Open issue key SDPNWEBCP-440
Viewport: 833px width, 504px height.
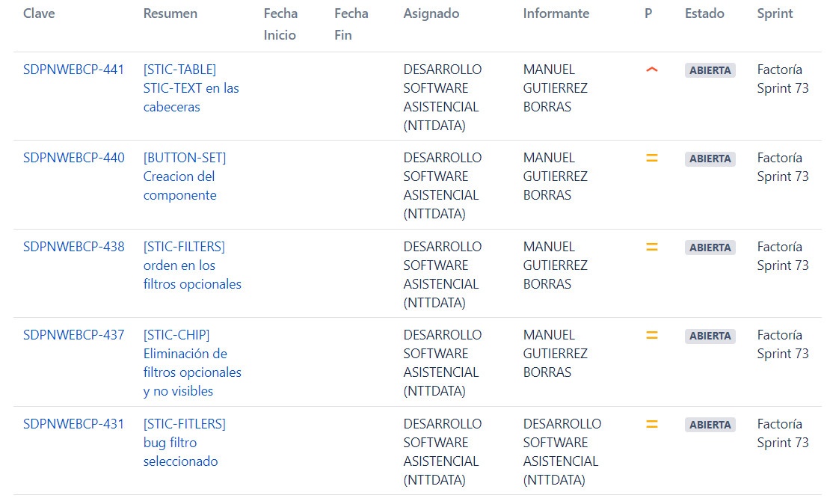(74, 158)
